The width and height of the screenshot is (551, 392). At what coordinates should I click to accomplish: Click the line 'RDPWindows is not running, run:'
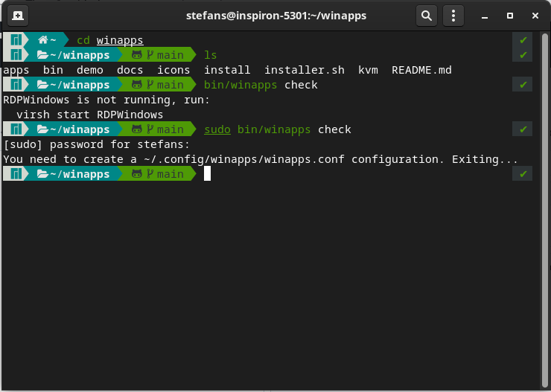pyautogui.click(x=106, y=100)
